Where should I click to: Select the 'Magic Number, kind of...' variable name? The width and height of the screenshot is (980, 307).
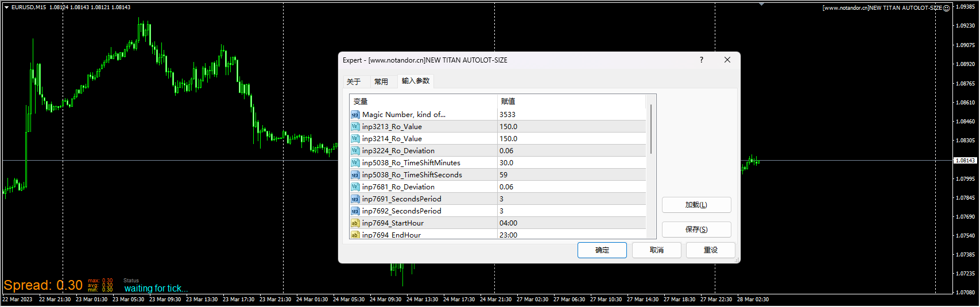tap(404, 115)
